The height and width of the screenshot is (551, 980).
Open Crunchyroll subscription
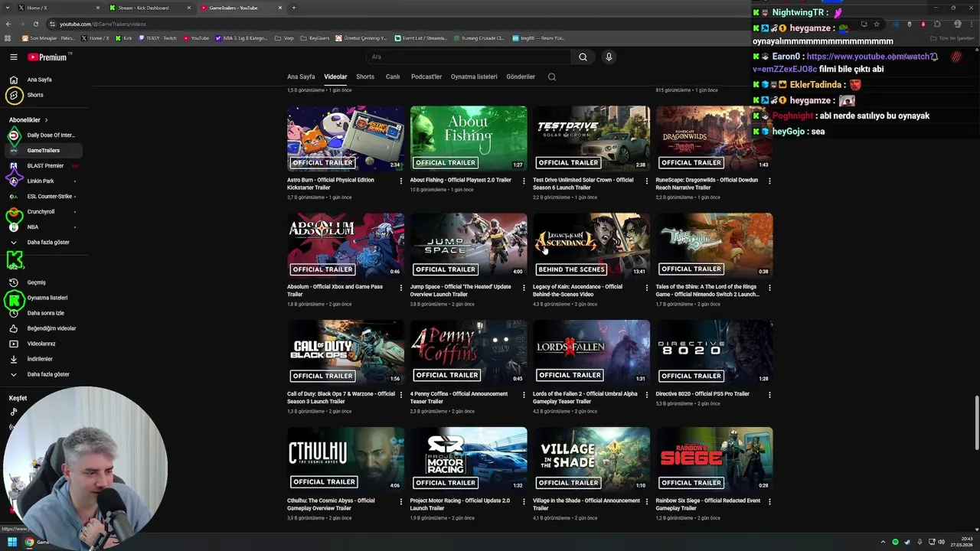click(42, 212)
